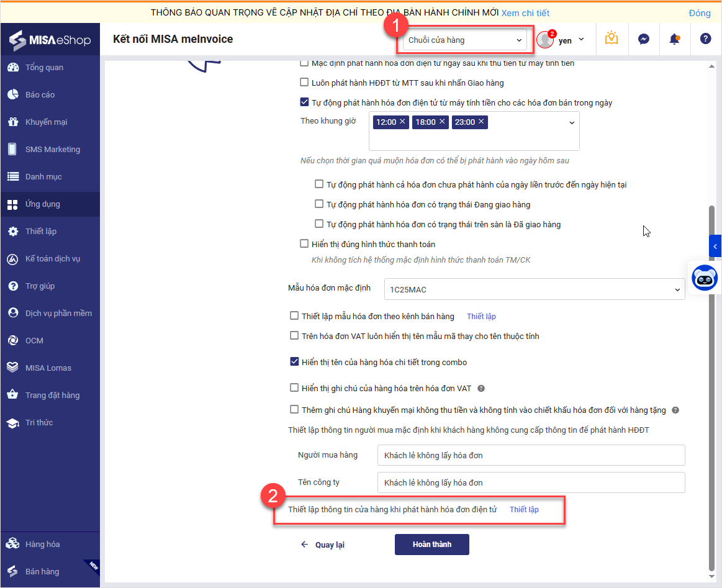Open Mẫu hóa đơn mặc định 1C25MAC dropdown
Viewport: 722px width, 588px height.
click(535, 289)
